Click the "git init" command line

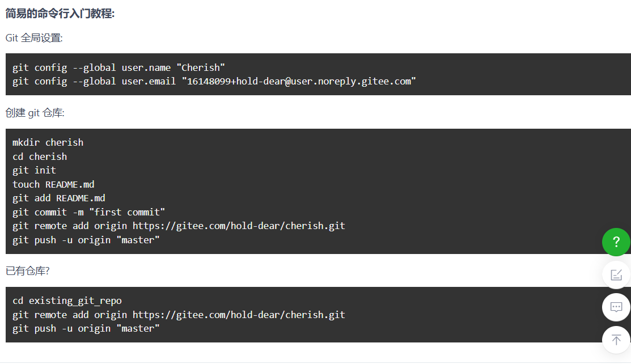click(34, 170)
